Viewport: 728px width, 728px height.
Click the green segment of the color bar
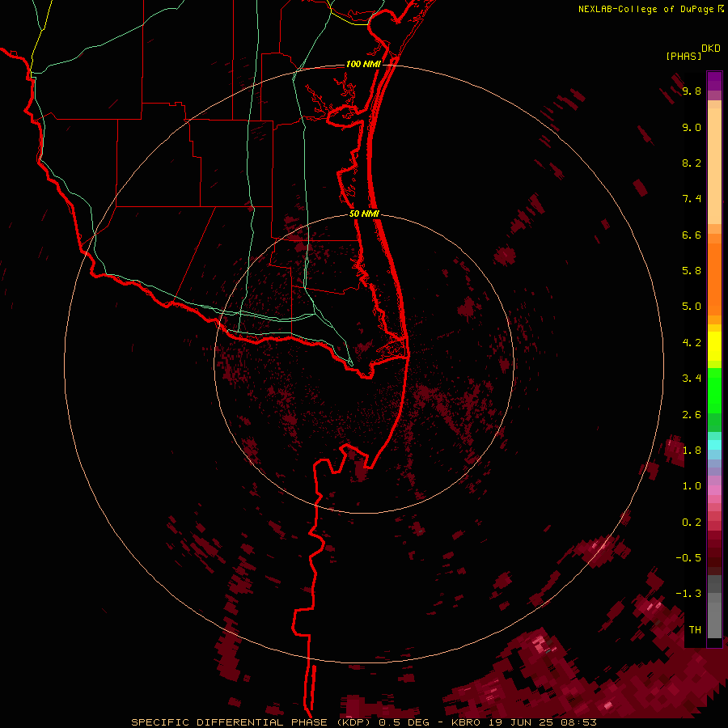pyautogui.click(x=714, y=392)
